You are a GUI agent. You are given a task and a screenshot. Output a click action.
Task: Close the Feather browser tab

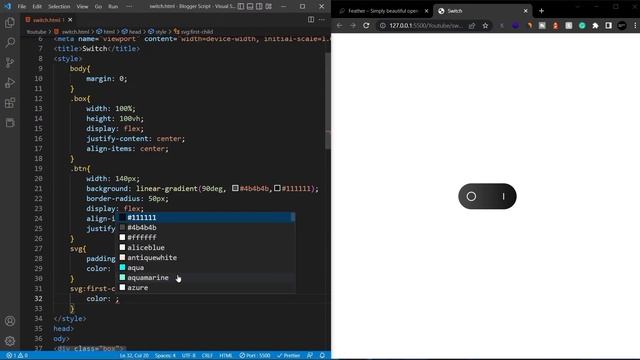tap(427, 11)
